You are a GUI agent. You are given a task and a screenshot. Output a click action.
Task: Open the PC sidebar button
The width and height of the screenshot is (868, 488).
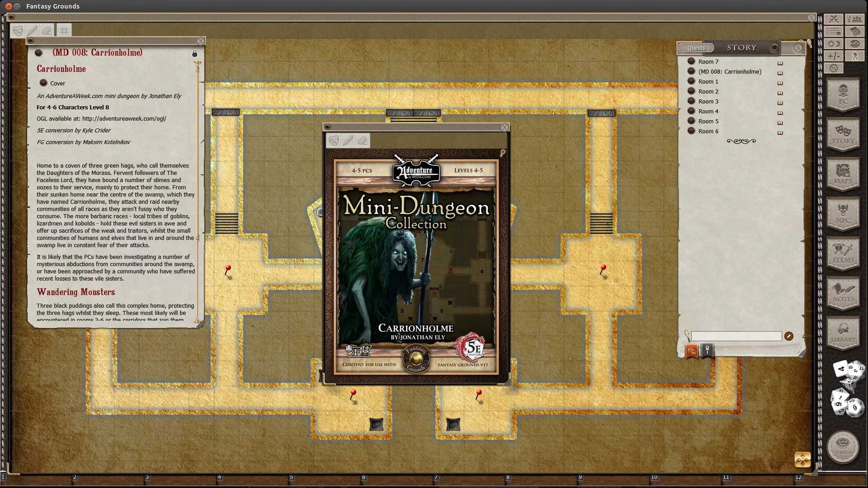[843, 95]
